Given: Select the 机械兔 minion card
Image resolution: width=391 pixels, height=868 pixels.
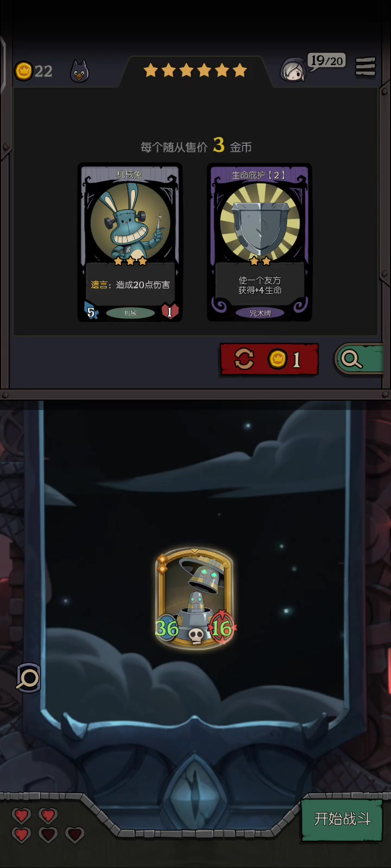Looking at the screenshot, I should point(130,242).
